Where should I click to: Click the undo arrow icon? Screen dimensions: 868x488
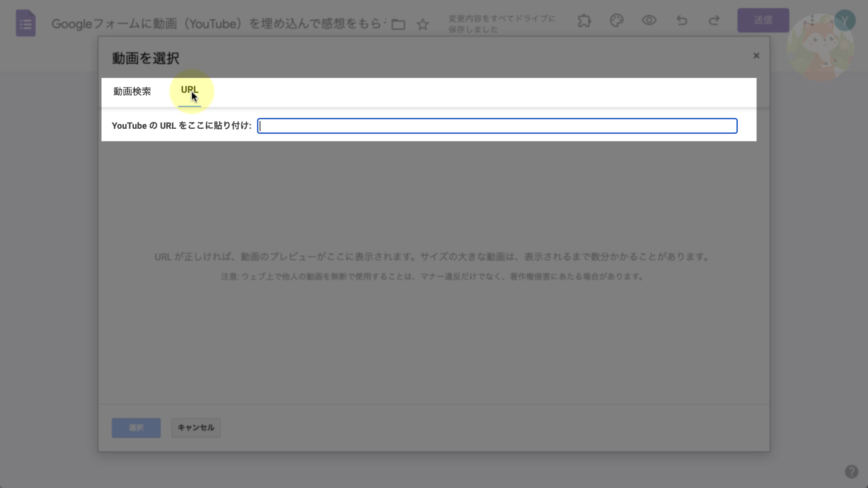tap(682, 20)
